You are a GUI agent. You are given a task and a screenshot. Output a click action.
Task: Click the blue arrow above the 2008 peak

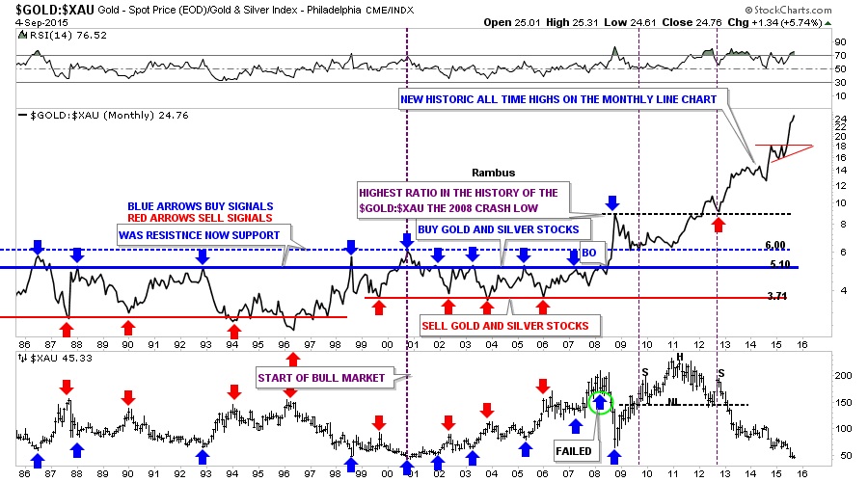click(x=611, y=203)
